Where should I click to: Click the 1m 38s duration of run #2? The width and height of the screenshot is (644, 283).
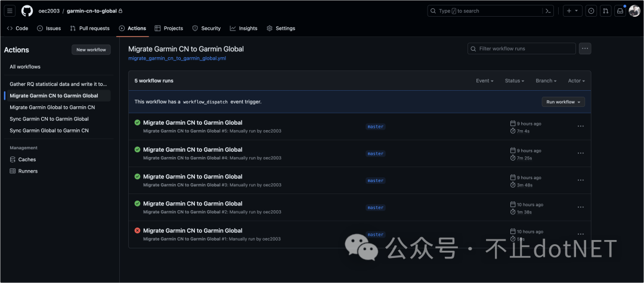525,212
